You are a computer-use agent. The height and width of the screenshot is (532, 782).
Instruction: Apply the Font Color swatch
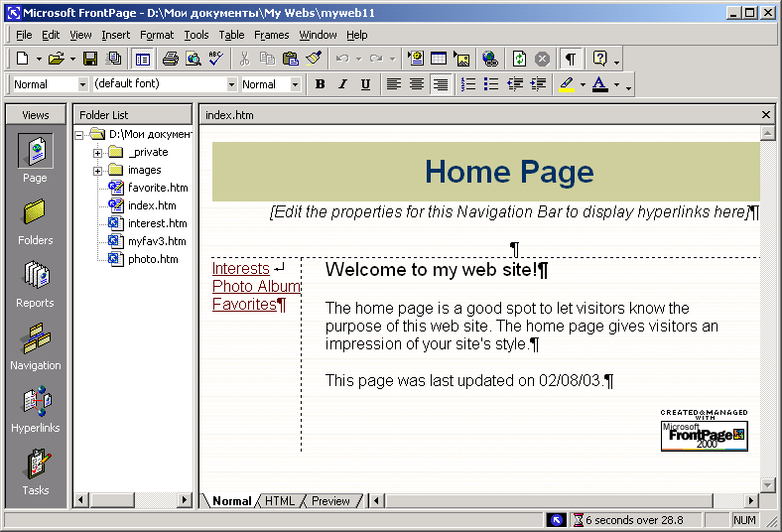click(x=600, y=84)
